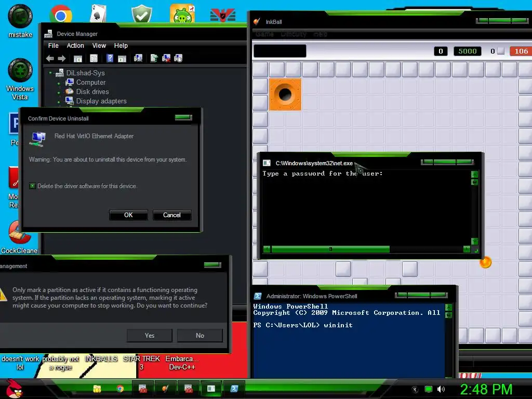Click the orange ball in InkBall
Screen dimensions: 532x399
click(x=486, y=262)
